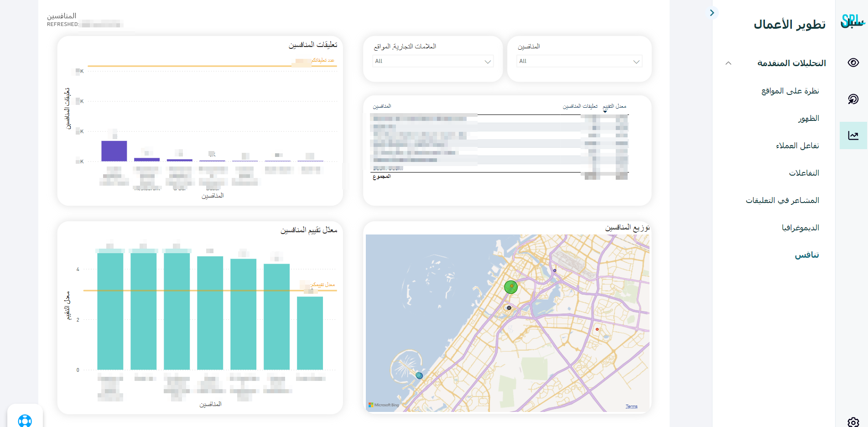Image resolution: width=868 pixels, height=427 pixels.
Task: Open the المشاعر في التعليقات page
Action: tap(782, 200)
